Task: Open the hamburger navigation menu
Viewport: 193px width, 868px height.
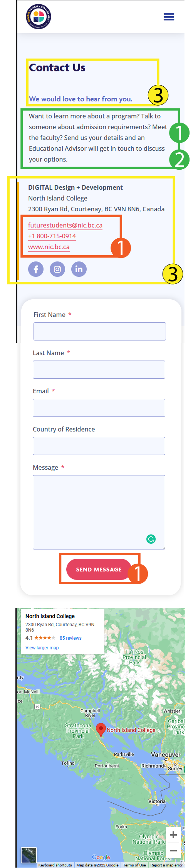Action: click(x=169, y=17)
